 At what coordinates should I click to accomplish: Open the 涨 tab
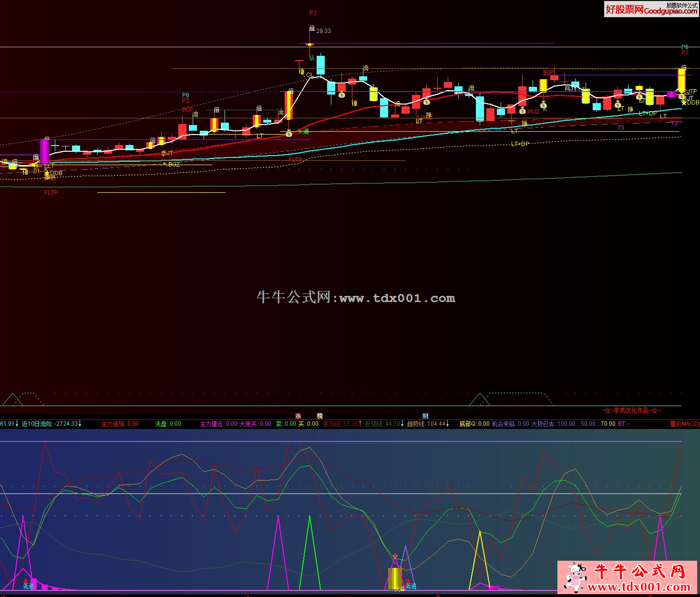tap(298, 416)
